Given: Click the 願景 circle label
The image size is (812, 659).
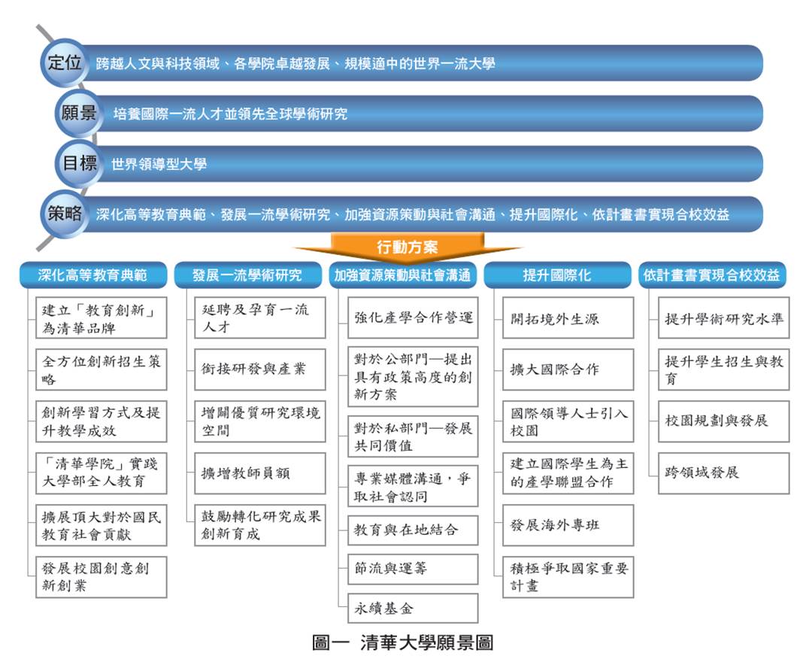Looking at the screenshot, I should coord(79,113).
